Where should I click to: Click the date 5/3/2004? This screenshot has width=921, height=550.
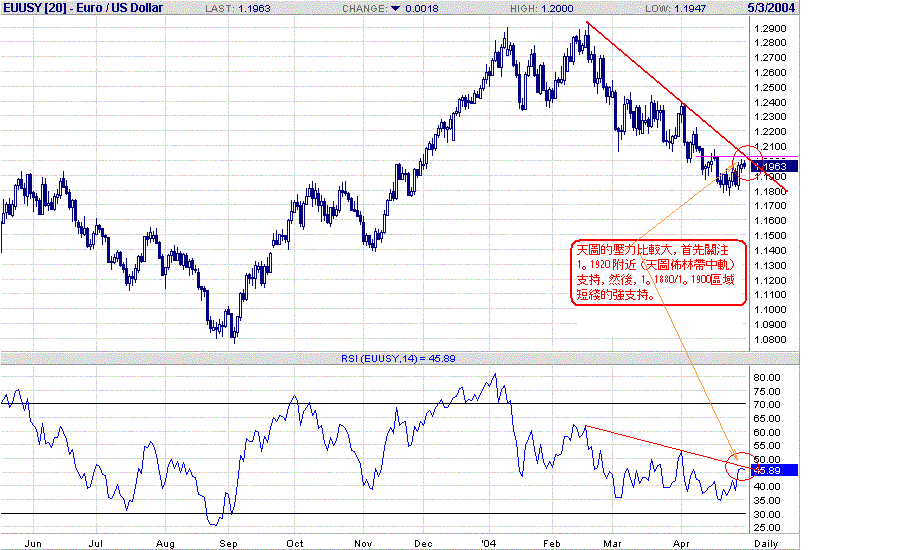point(771,8)
